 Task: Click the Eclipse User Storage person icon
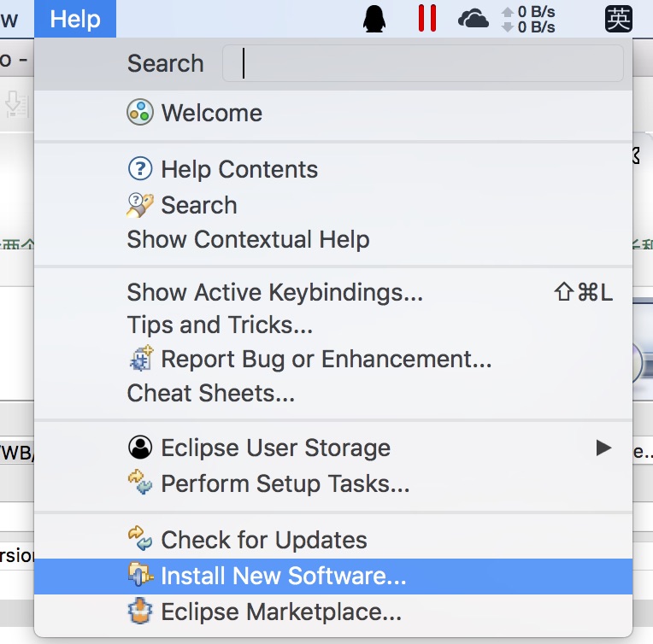[x=140, y=448]
